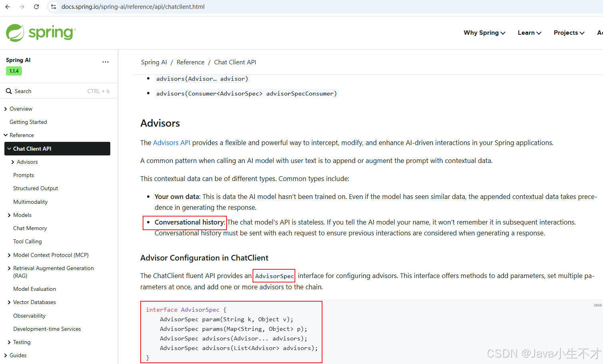The width and height of the screenshot is (603, 364).
Task: Open the three-dots menu beside Spring AI
Action: click(105, 62)
